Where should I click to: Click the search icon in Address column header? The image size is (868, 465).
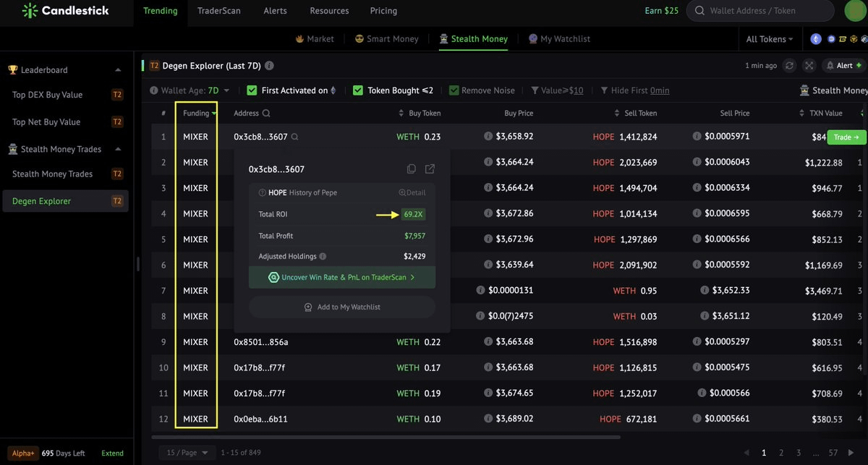click(x=266, y=114)
